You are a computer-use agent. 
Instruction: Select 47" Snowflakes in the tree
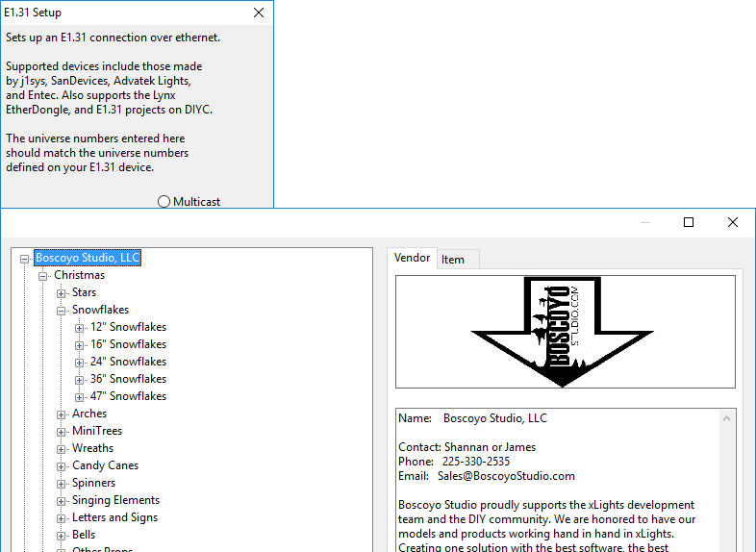coord(128,396)
